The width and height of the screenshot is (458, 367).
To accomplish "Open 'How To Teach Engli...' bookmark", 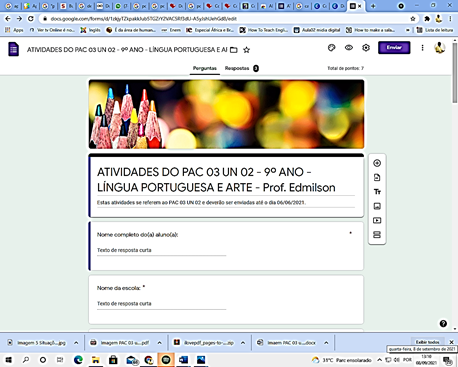I will point(264,30).
